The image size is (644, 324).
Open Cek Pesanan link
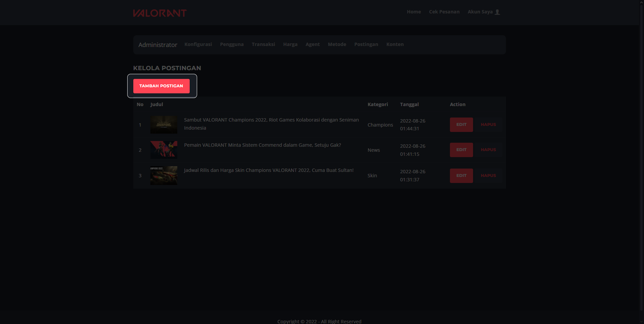[444, 12]
